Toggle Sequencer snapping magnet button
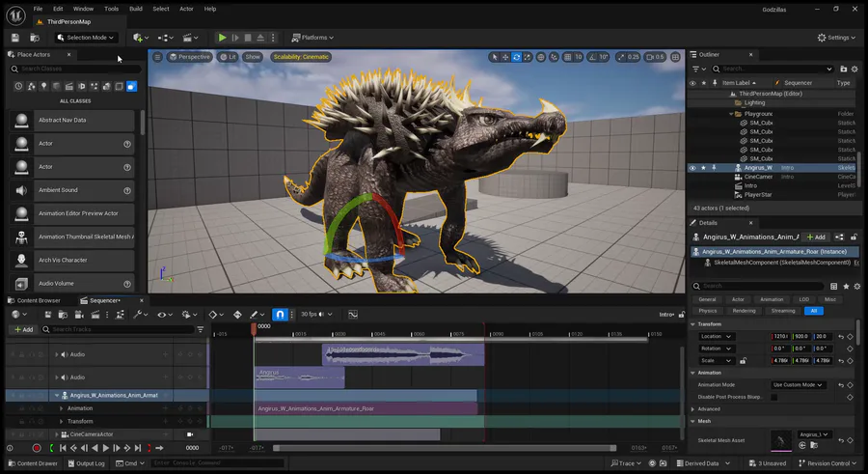This screenshot has width=868, height=474. [280, 315]
